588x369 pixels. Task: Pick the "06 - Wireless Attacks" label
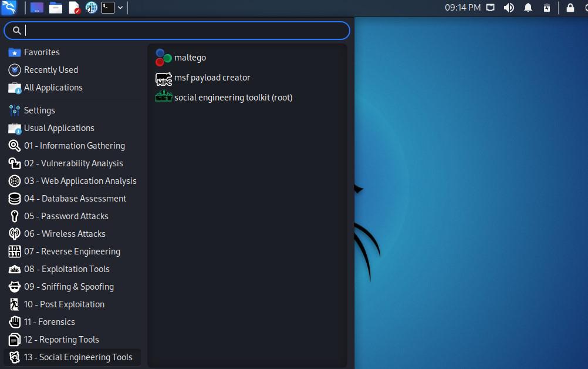(x=65, y=234)
